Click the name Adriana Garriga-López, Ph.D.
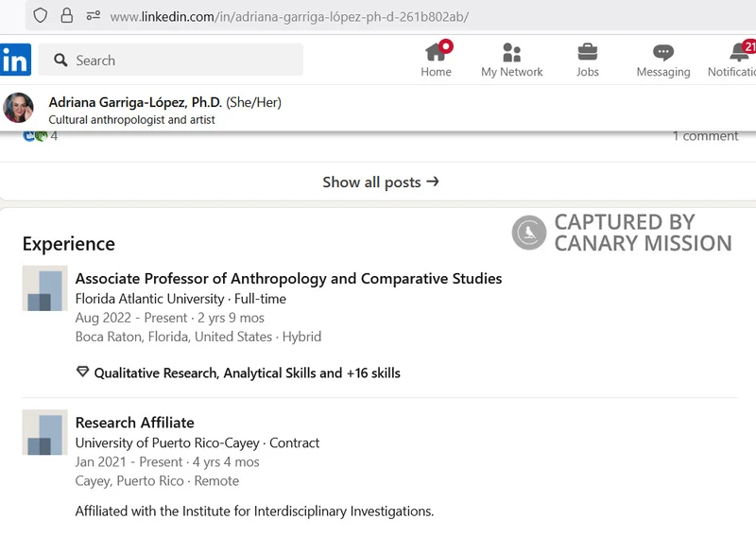Image resolution: width=756 pixels, height=537 pixels. click(135, 102)
